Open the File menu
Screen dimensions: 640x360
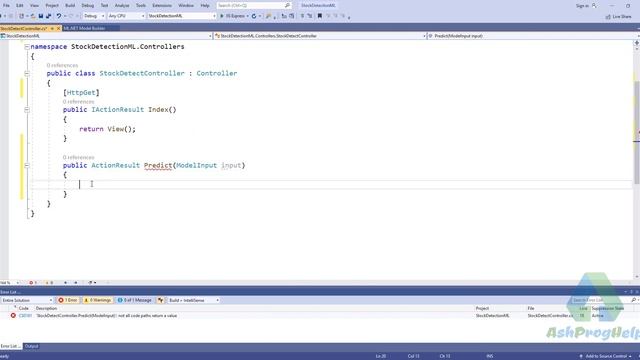click(x=6, y=6)
